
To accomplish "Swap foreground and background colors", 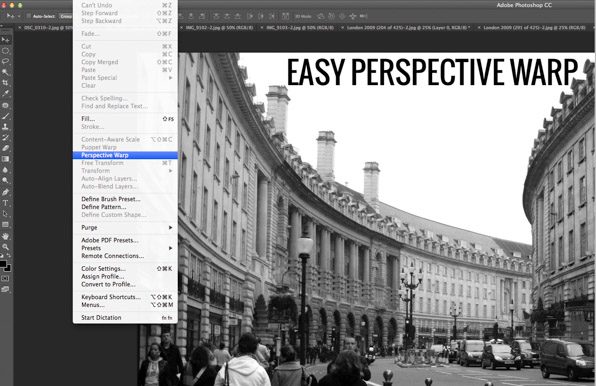I will click(9, 256).
